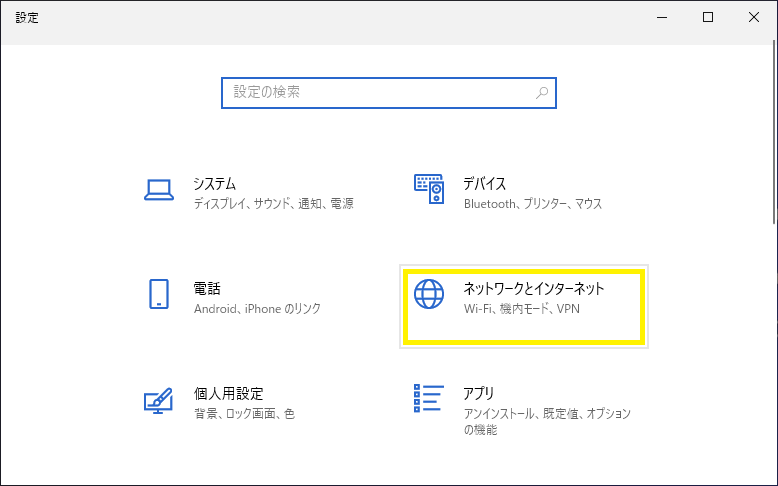
Task: Open デバイス settings category title
Action: tap(484, 184)
